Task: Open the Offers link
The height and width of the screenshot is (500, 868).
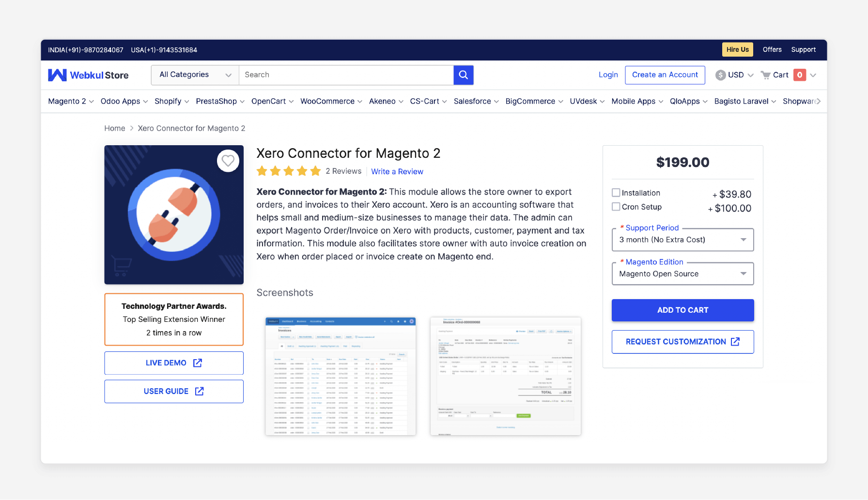Action: click(x=772, y=49)
